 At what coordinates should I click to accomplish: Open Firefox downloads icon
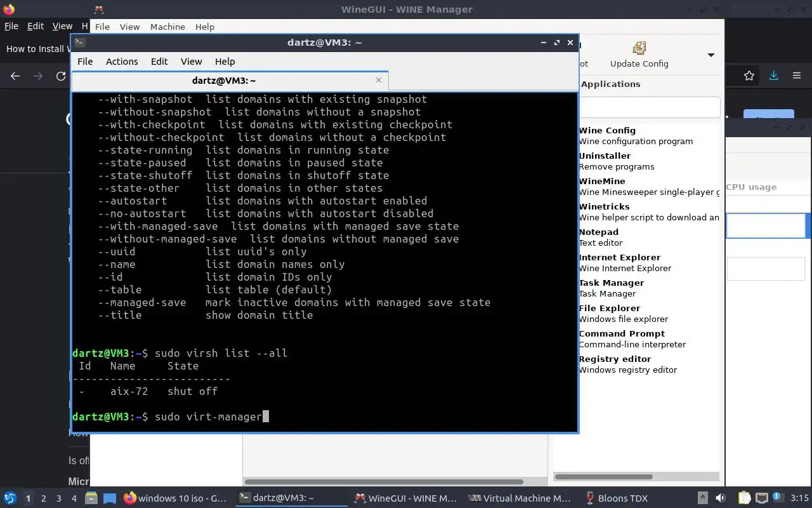coord(773,76)
